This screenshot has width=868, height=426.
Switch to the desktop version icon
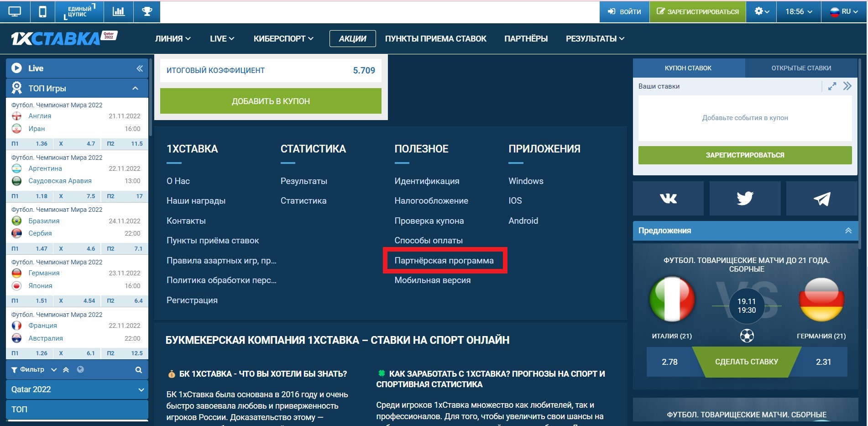click(15, 11)
